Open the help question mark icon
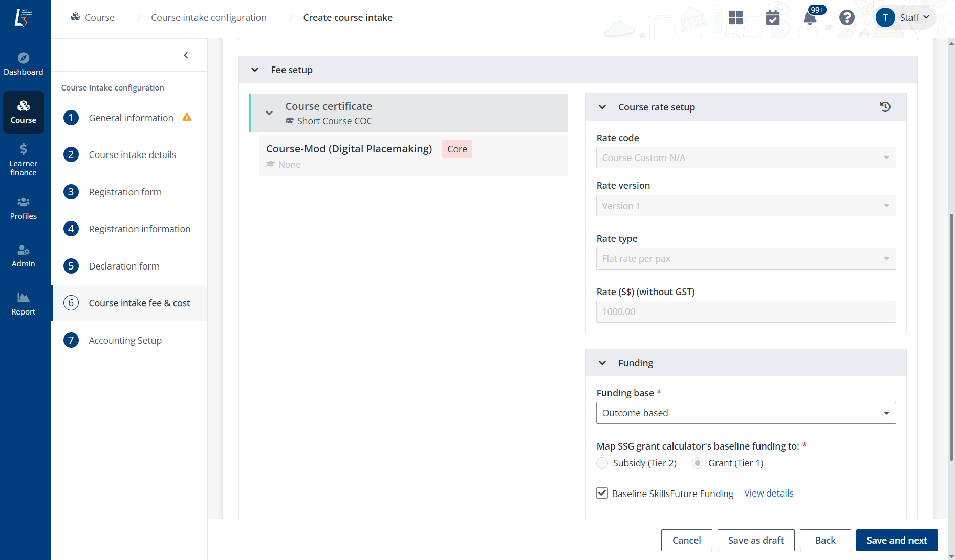Image resolution: width=955 pixels, height=560 pixels. pyautogui.click(x=847, y=18)
